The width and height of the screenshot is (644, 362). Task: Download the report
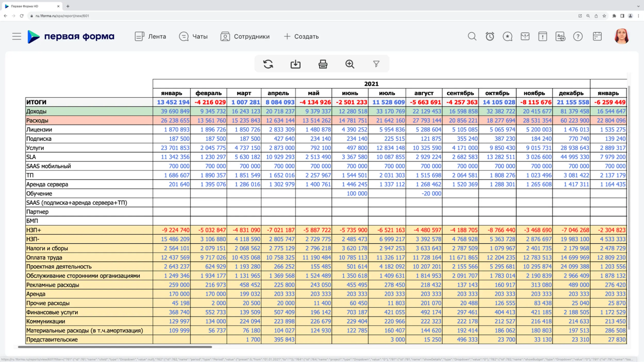click(x=295, y=64)
